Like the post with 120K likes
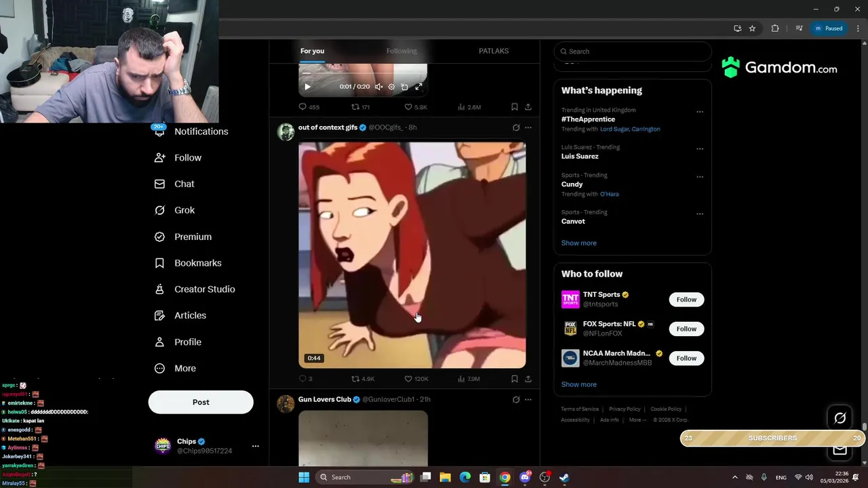Viewport: 868px width, 488px height. click(416, 379)
